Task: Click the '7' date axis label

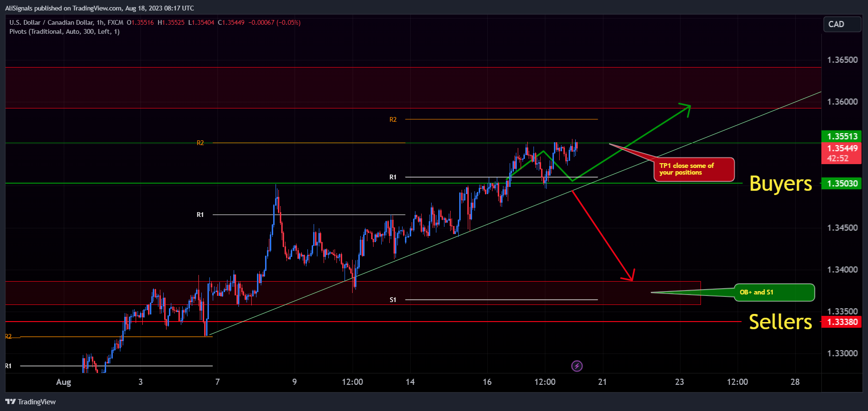Action: 217,382
